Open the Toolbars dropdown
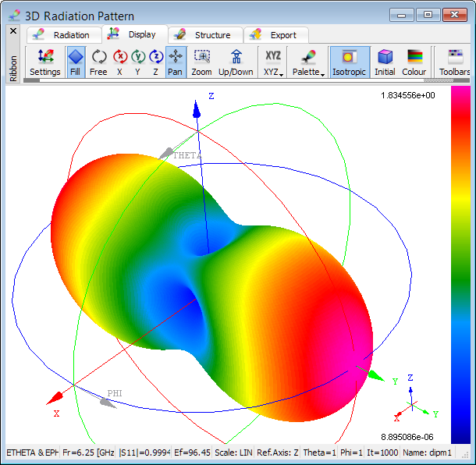This screenshot has height=465, width=476. tap(455, 62)
